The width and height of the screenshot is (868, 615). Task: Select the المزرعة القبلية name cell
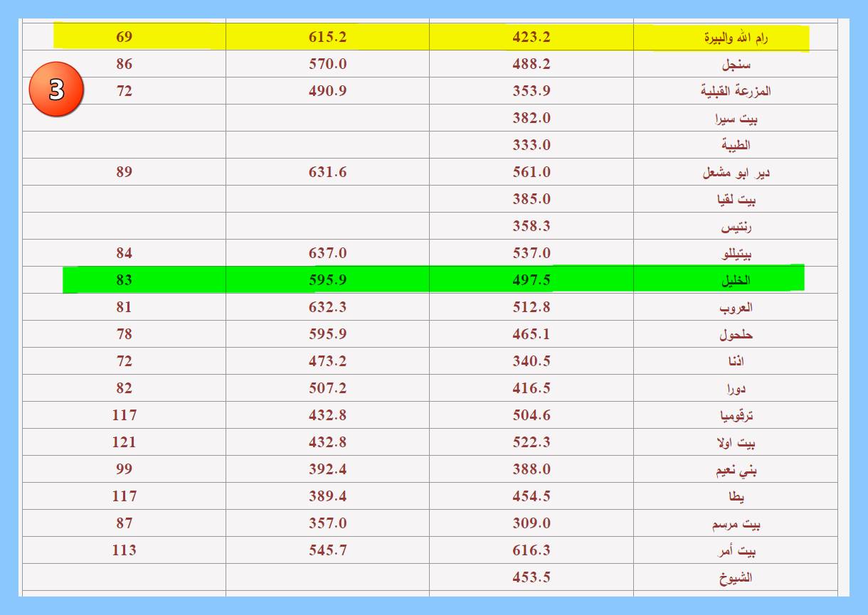736,91
